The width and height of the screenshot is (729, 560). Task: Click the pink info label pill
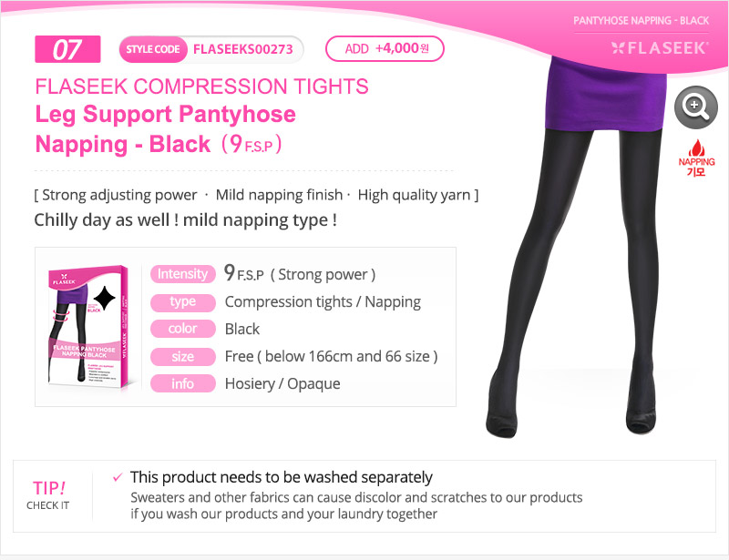click(183, 384)
